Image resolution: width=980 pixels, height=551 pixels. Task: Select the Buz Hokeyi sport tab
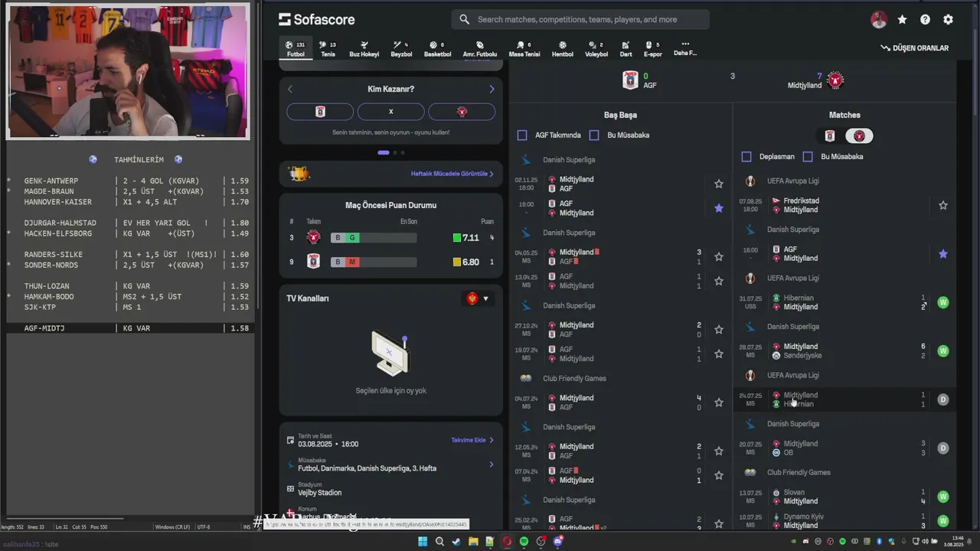pyautogui.click(x=364, y=49)
